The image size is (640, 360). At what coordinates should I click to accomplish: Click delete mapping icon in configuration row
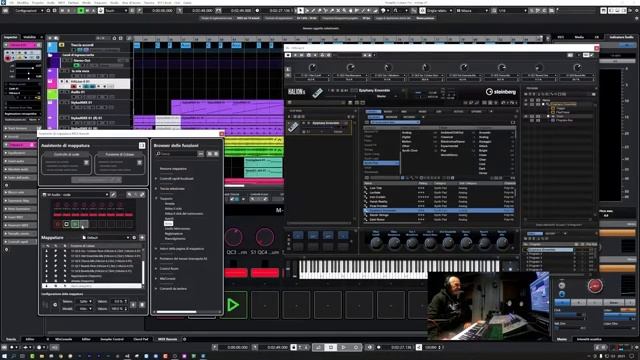coord(142,304)
